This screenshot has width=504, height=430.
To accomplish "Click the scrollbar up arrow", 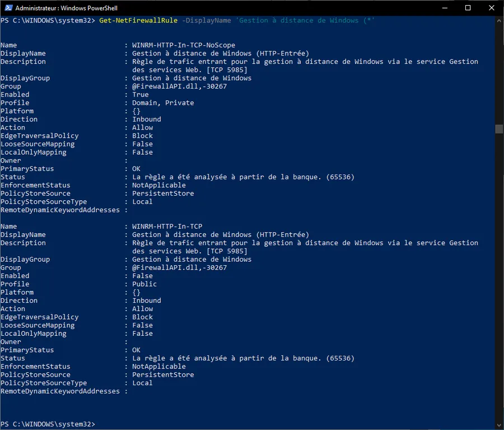I will [499, 21].
